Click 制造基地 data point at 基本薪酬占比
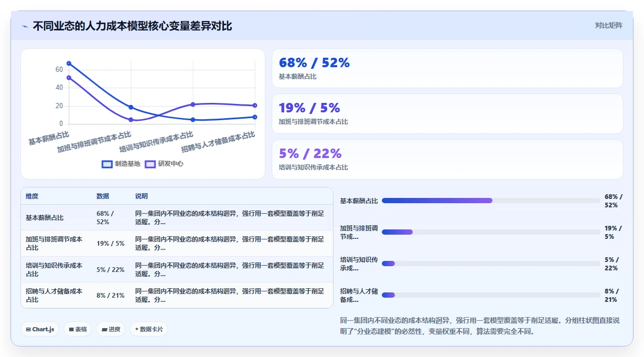Screen dimensions: 644x357 [69, 64]
